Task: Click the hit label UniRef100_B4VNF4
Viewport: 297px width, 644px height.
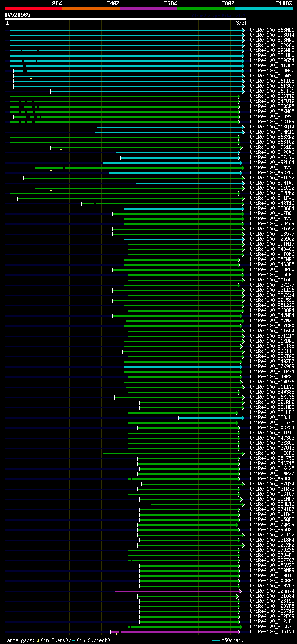Action: (x=272, y=316)
